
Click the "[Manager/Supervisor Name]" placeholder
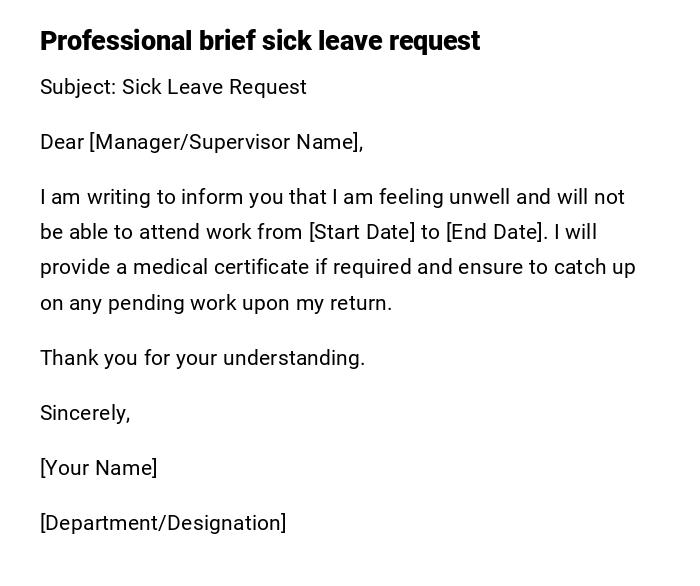point(224,142)
